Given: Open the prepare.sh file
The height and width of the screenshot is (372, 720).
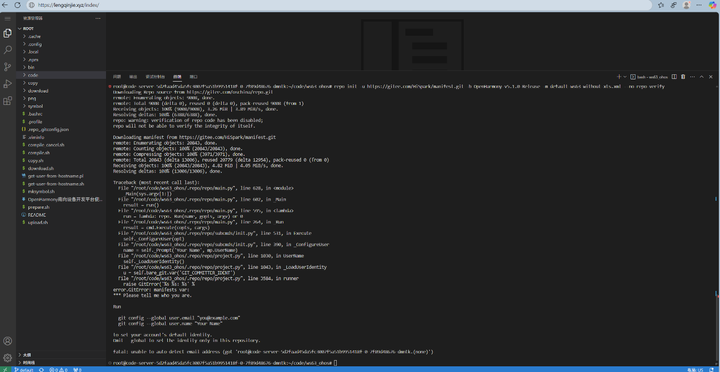Looking at the screenshot, I should point(62,207).
